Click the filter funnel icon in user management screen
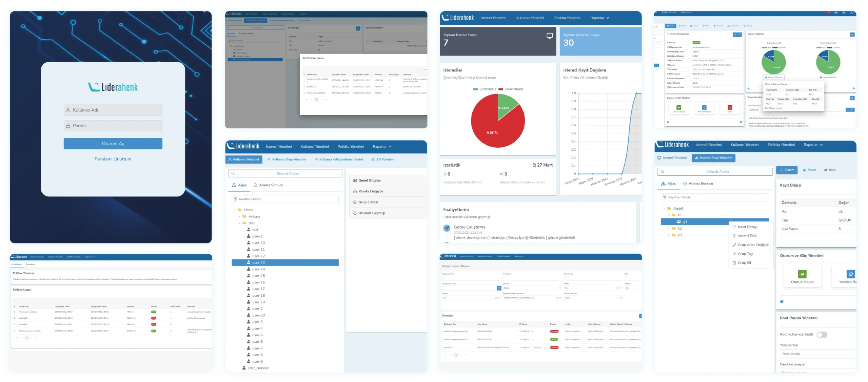Viewport: 868px width, 382px height. [235, 199]
